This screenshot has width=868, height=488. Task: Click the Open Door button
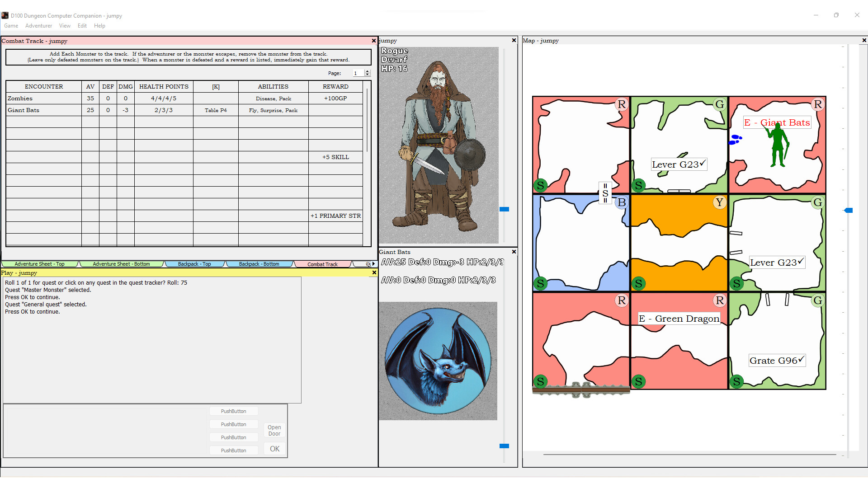click(274, 430)
